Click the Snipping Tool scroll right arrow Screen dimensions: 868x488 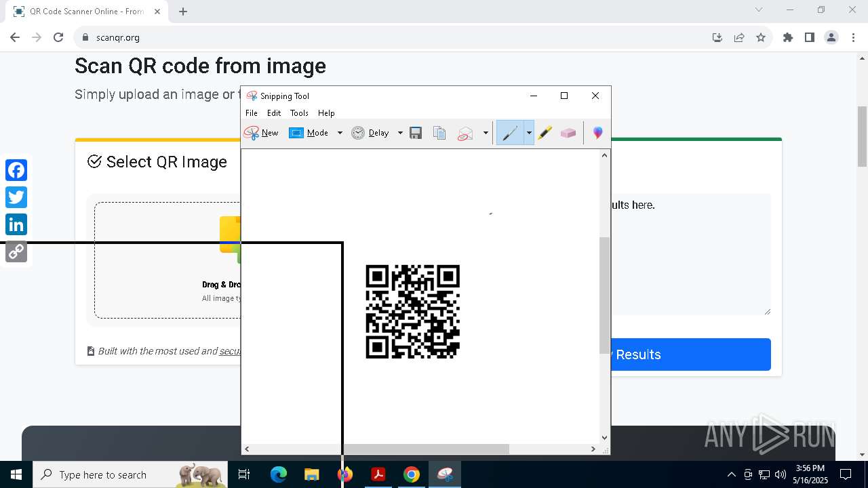point(593,449)
